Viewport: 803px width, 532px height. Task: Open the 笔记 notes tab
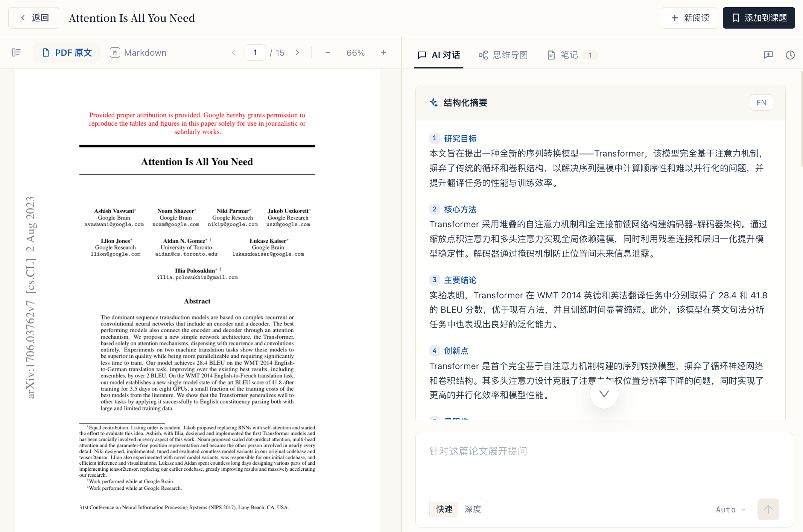click(x=572, y=55)
